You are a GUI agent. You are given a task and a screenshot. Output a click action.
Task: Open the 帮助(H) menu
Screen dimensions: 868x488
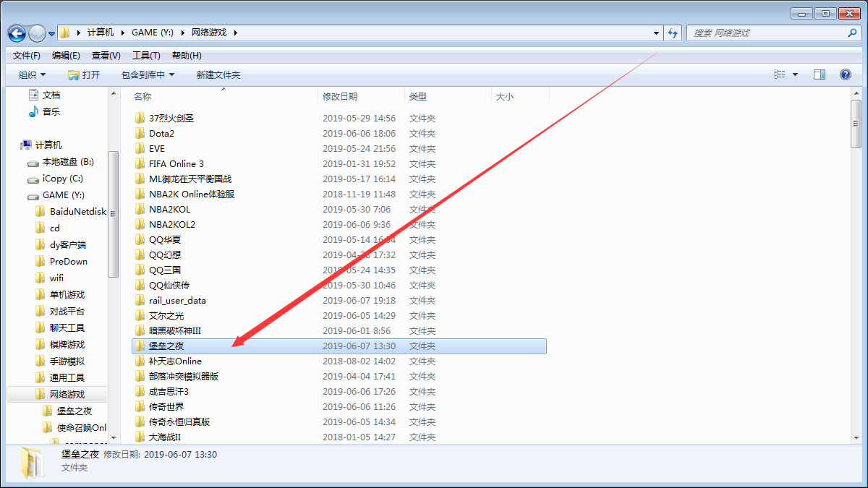click(186, 56)
